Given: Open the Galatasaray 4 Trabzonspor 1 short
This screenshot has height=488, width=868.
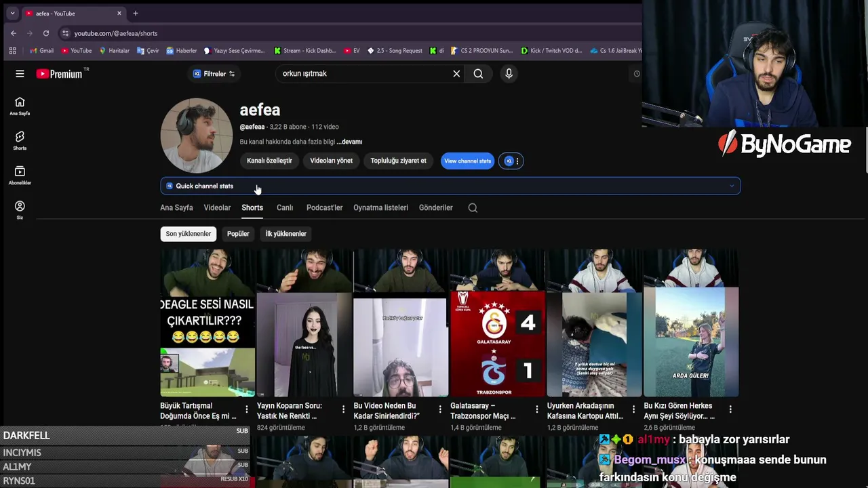Looking at the screenshot, I should (x=498, y=323).
